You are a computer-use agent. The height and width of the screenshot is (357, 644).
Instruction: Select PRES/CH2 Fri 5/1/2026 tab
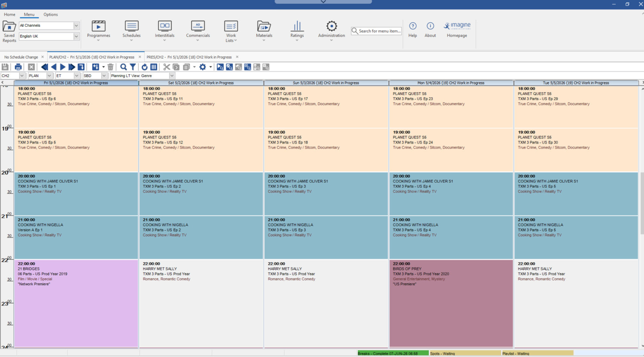[x=189, y=57]
